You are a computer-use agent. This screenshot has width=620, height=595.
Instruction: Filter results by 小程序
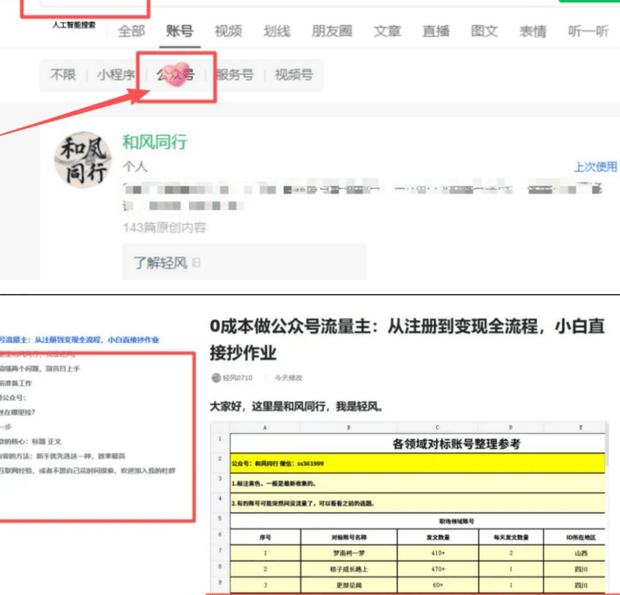(116, 75)
